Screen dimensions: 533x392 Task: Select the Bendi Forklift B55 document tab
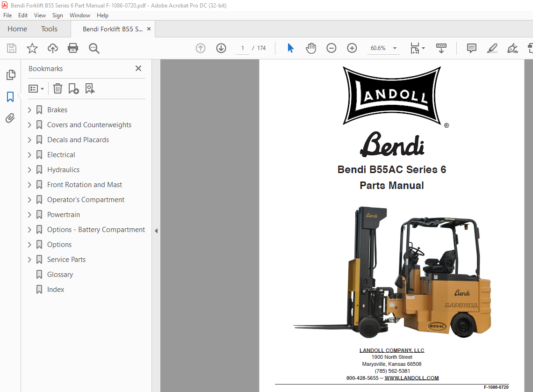(113, 29)
